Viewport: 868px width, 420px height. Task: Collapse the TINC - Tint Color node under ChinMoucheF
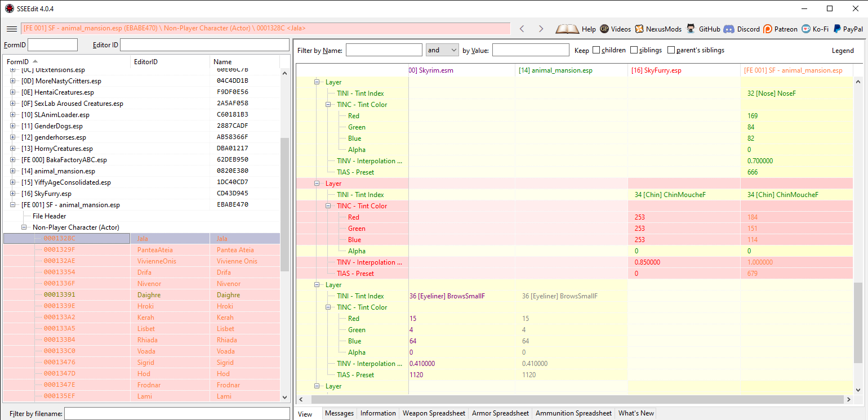pos(329,206)
